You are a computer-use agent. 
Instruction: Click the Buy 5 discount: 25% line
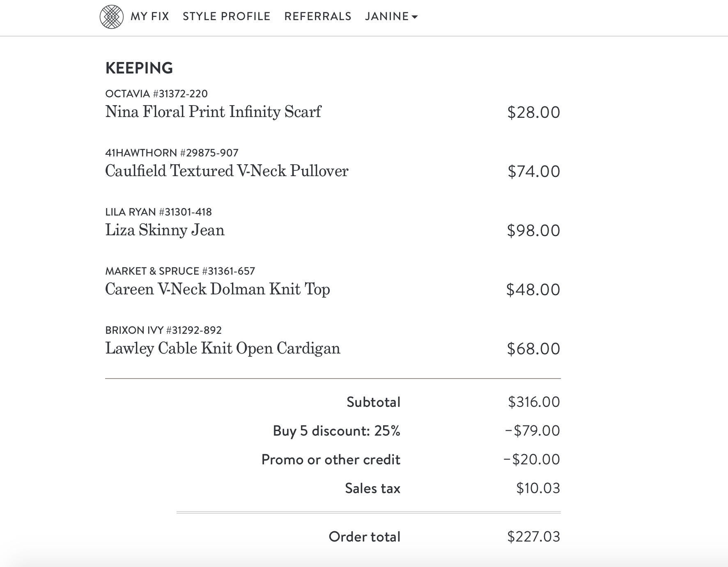click(336, 431)
